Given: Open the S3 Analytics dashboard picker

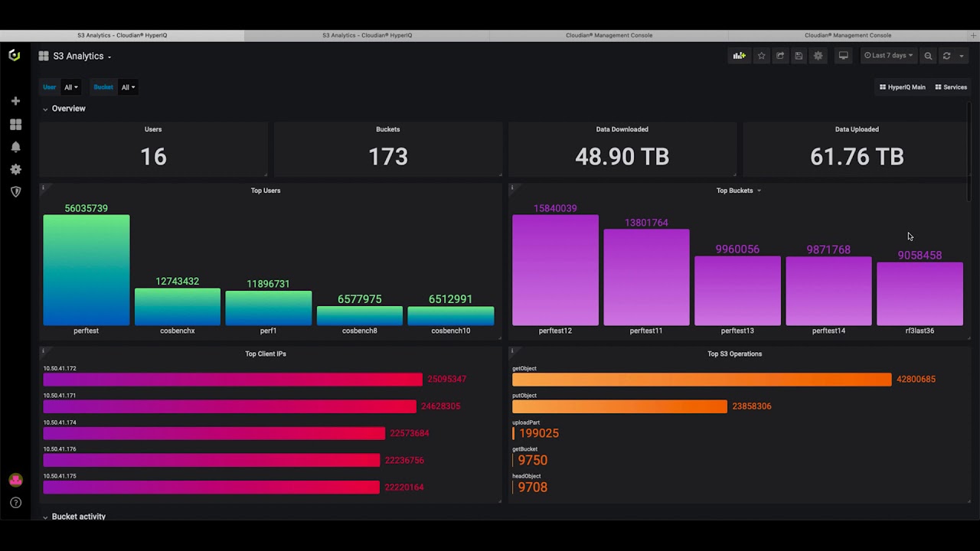Looking at the screenshot, I should coord(82,56).
